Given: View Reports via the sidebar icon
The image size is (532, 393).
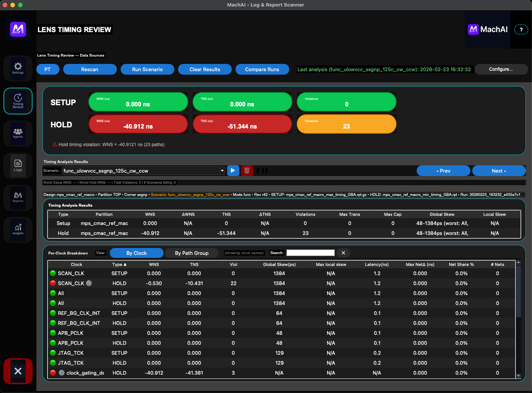Looking at the screenshot, I should (18, 197).
